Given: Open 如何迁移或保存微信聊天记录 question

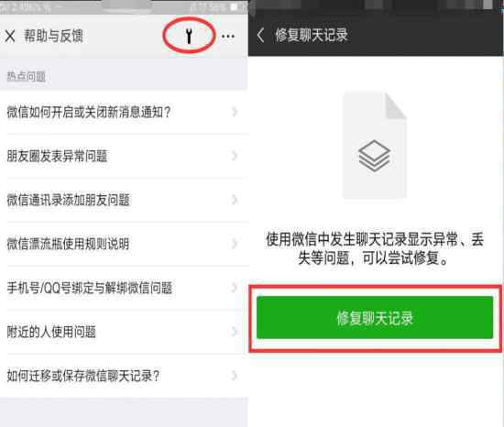Looking at the screenshot, I should (x=124, y=376).
